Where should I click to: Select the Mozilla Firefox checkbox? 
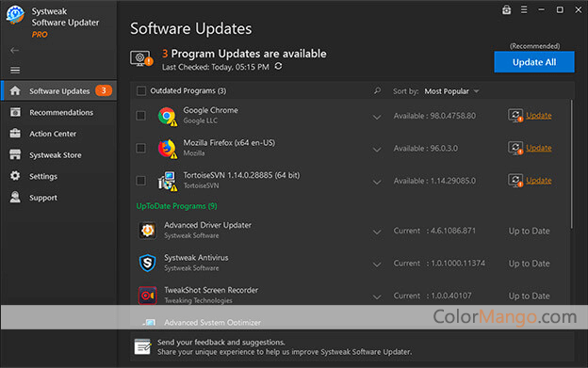(x=141, y=148)
